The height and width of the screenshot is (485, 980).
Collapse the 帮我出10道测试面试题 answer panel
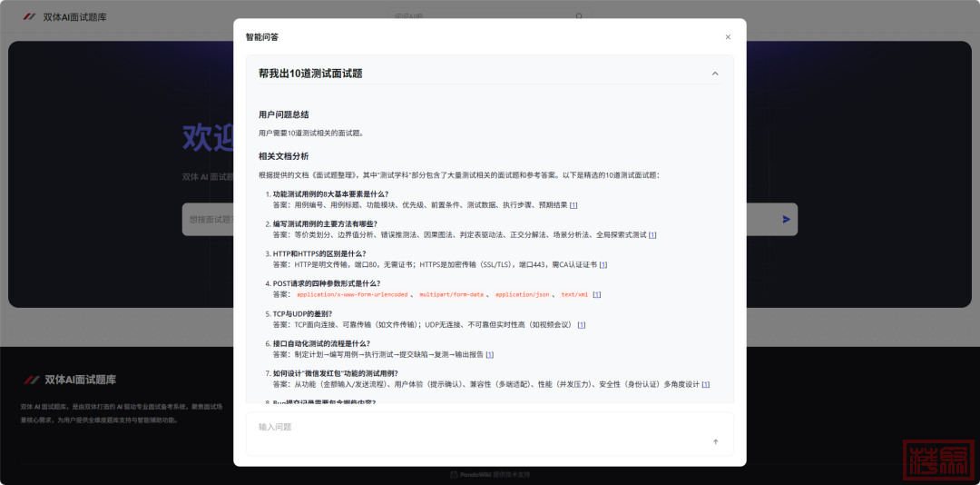coord(715,74)
